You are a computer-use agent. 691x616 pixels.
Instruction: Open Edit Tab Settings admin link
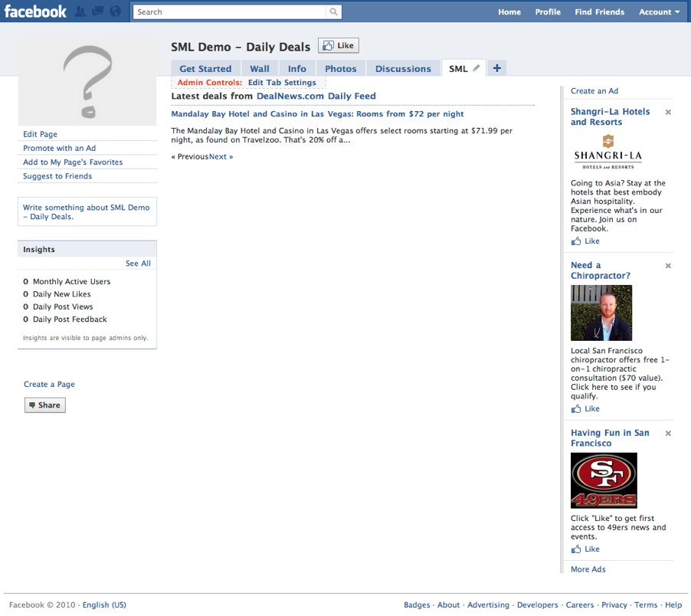click(282, 83)
